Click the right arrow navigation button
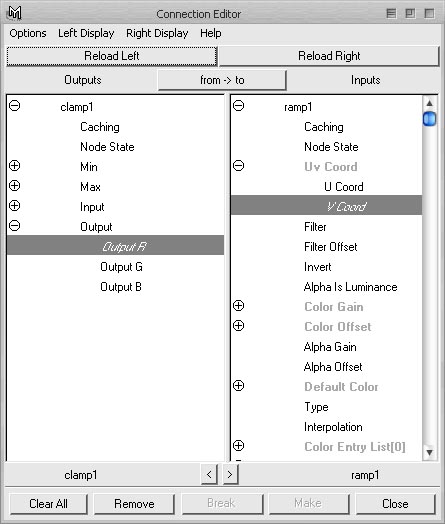 [x=230, y=474]
